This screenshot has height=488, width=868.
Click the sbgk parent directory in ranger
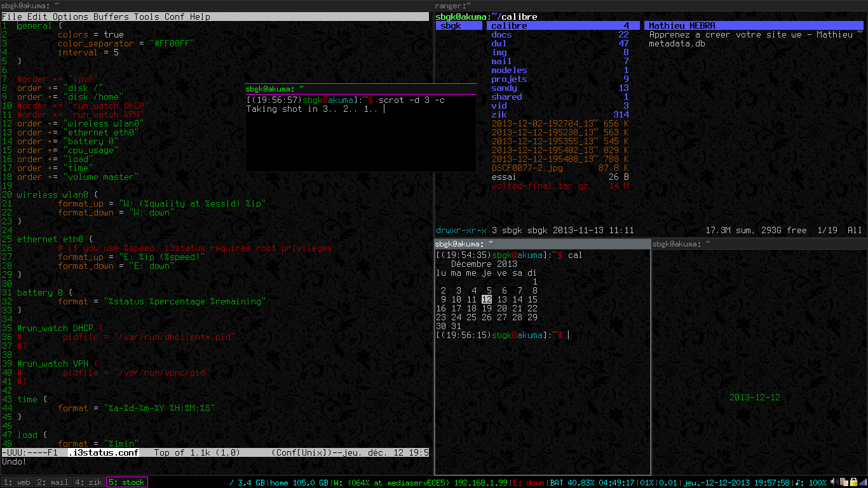tap(451, 26)
